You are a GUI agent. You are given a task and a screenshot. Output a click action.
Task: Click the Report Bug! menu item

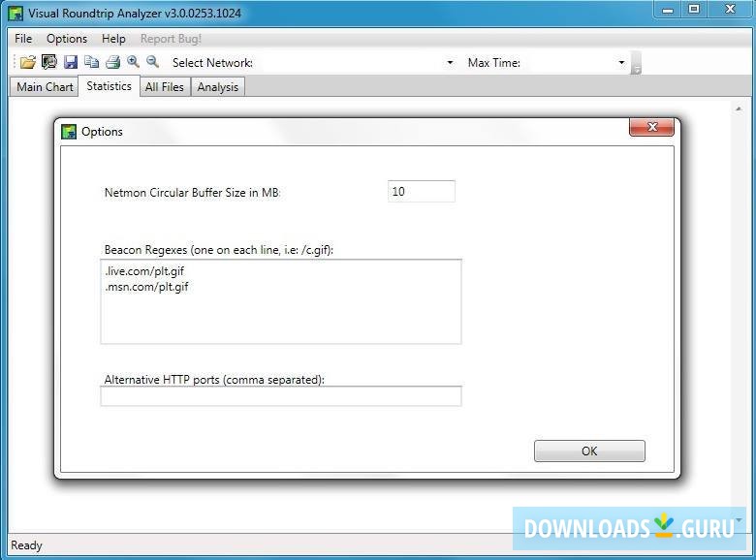point(171,39)
